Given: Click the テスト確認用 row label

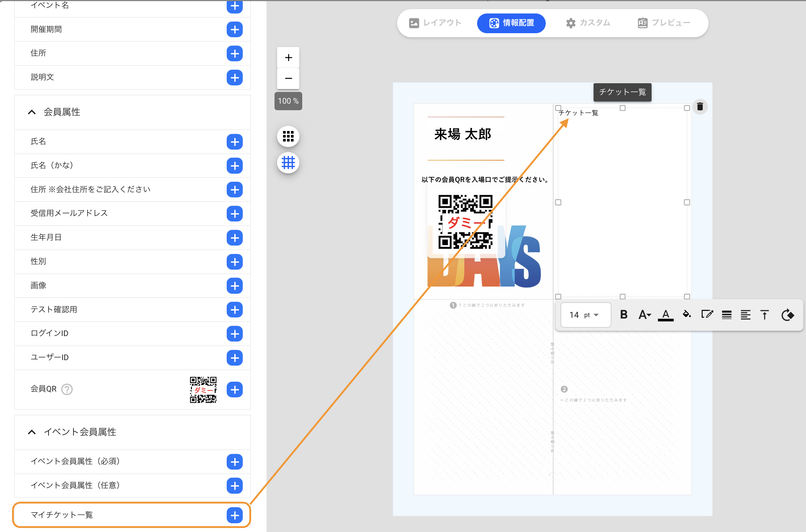Looking at the screenshot, I should [54, 309].
